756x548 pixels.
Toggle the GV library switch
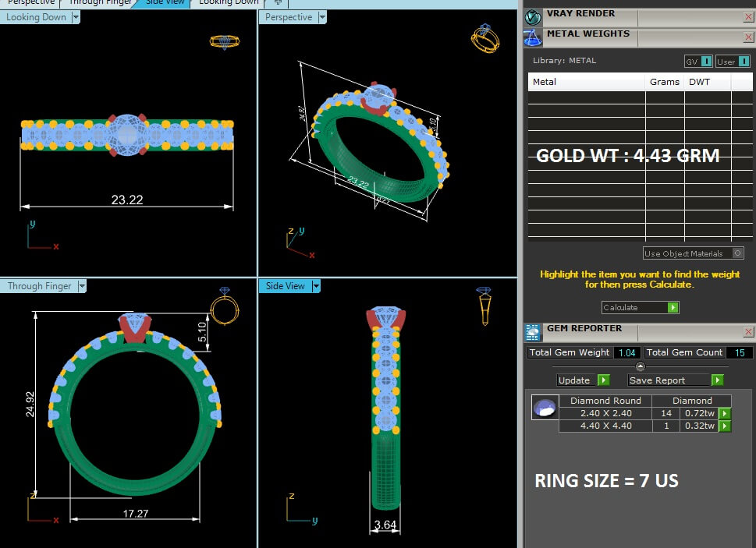(x=706, y=62)
